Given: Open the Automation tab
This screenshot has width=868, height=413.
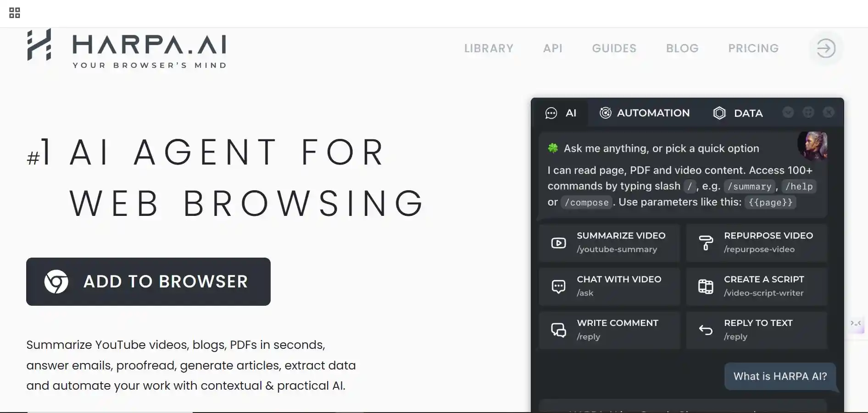Looking at the screenshot, I should (x=645, y=113).
